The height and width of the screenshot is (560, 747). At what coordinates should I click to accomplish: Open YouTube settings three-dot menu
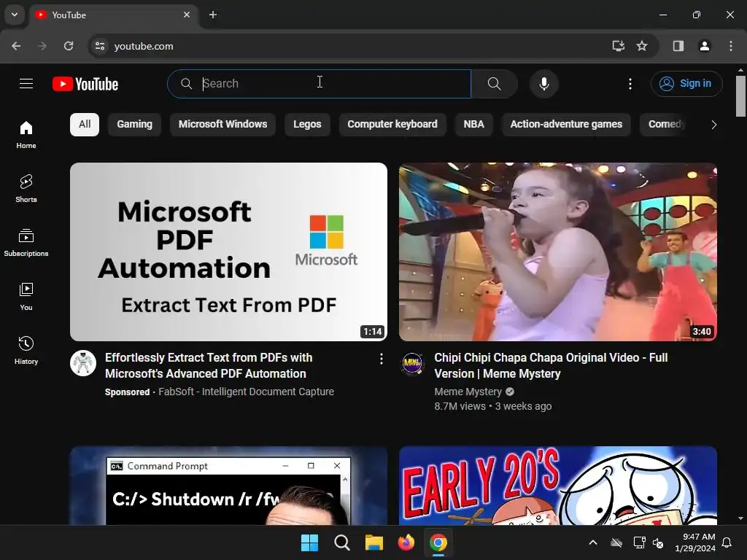pos(630,84)
